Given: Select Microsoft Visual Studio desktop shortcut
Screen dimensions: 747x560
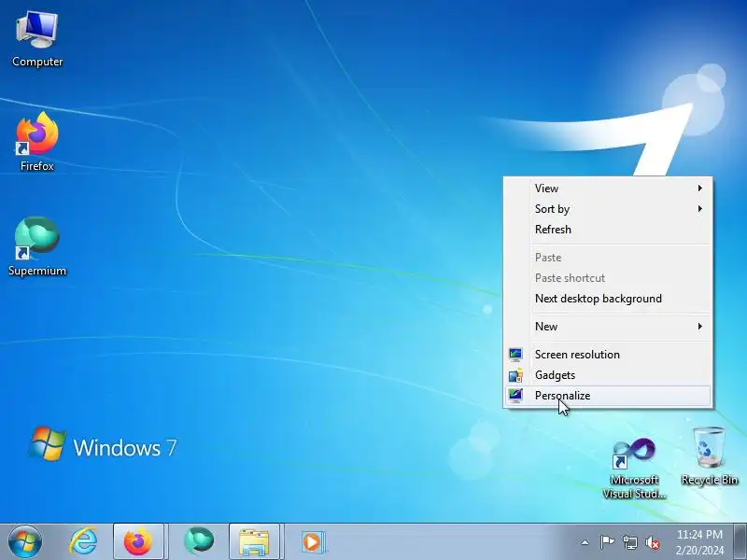Looking at the screenshot, I should pyautogui.click(x=634, y=469).
